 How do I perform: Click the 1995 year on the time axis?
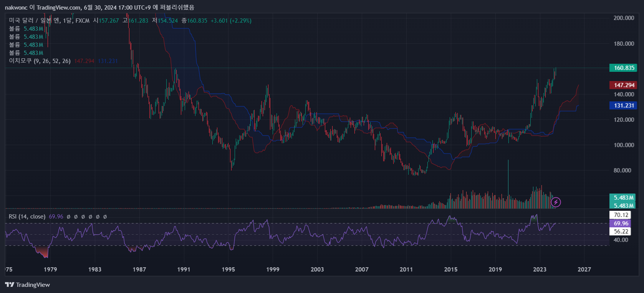tap(228, 269)
